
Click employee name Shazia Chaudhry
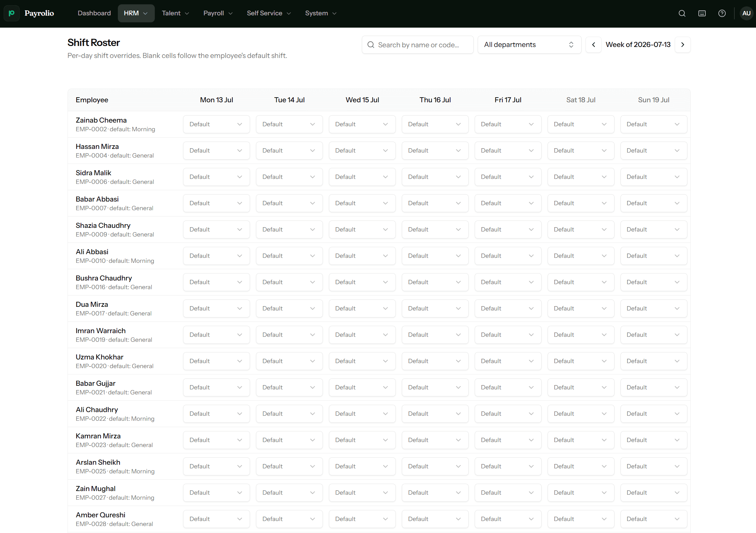pos(103,226)
